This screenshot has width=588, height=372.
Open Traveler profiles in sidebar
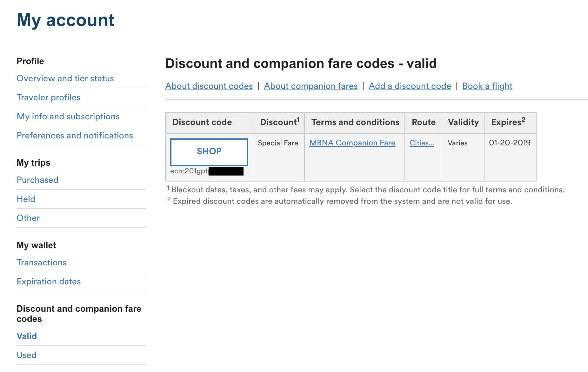click(x=48, y=97)
